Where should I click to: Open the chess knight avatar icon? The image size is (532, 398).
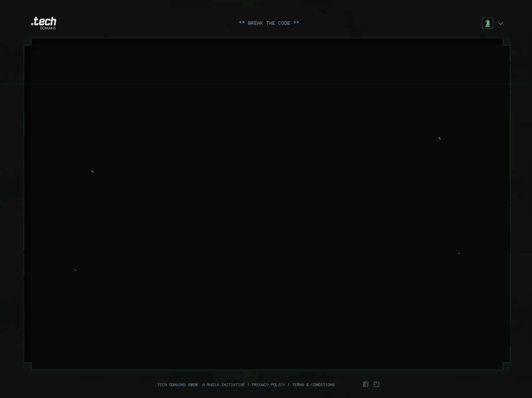(x=487, y=23)
